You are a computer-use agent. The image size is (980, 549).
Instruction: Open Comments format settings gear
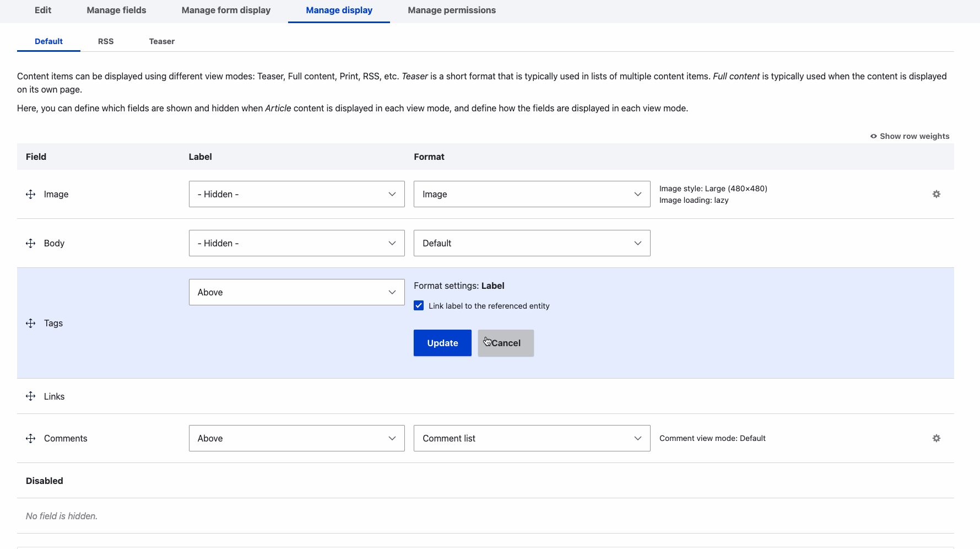click(x=936, y=438)
